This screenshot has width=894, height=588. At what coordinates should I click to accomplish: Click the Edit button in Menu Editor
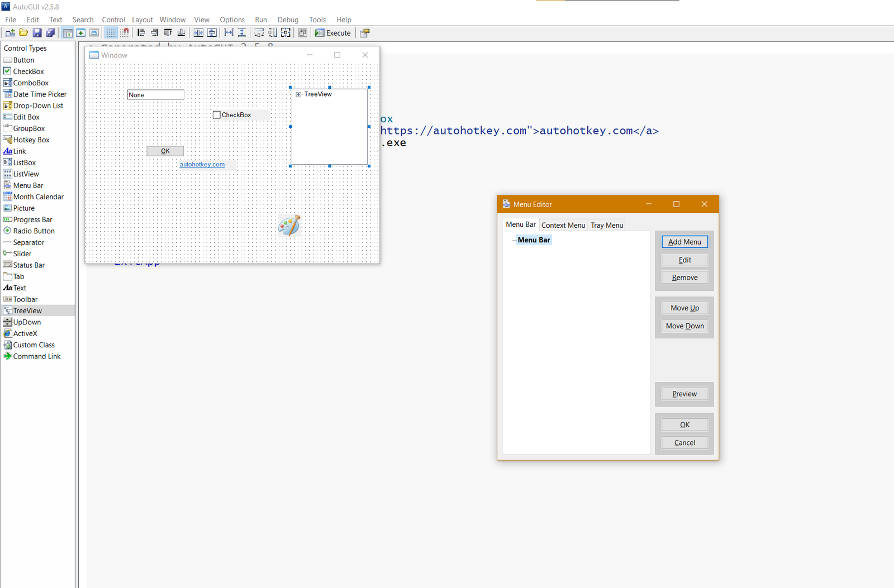click(684, 260)
